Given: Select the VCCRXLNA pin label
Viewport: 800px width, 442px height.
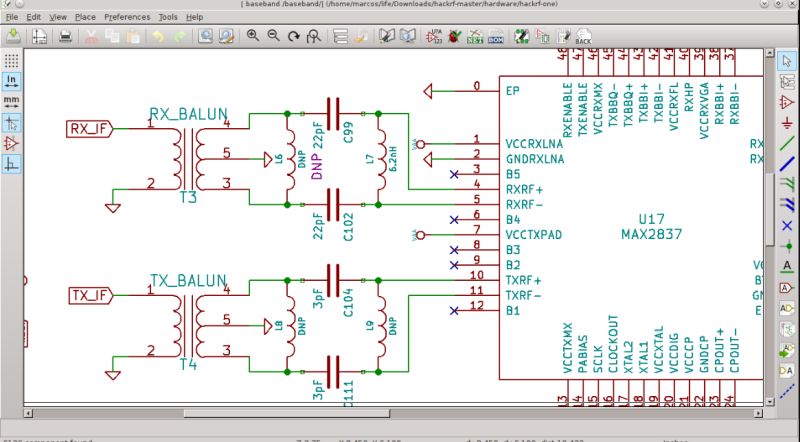Looking at the screenshot, I should coord(534,144).
